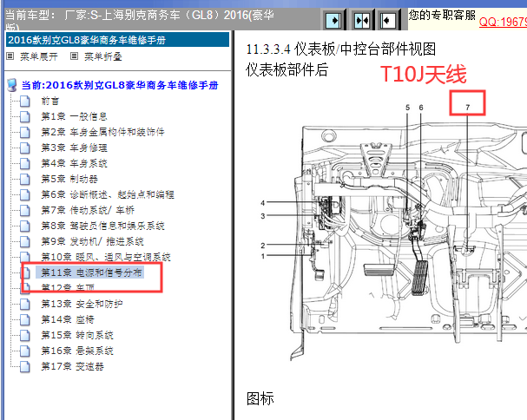Click the right-arrow panel button in header
The image size is (527, 420).
coord(333,21)
